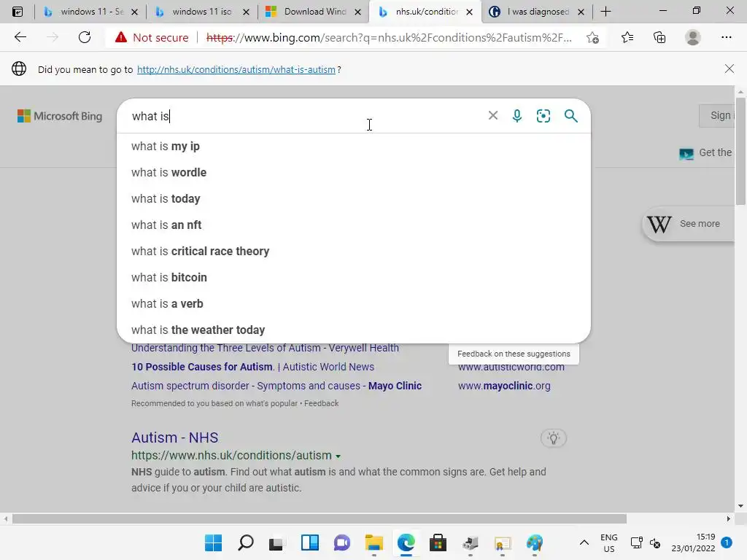The width and height of the screenshot is (747, 560).
Task: Click the Not secure warning indicator
Action: pos(152,38)
